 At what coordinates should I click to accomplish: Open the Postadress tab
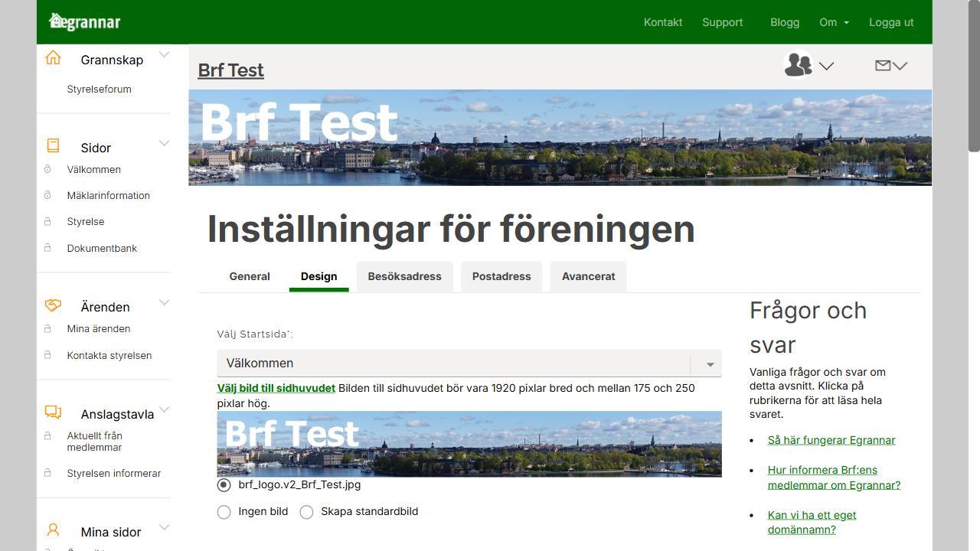pos(501,276)
